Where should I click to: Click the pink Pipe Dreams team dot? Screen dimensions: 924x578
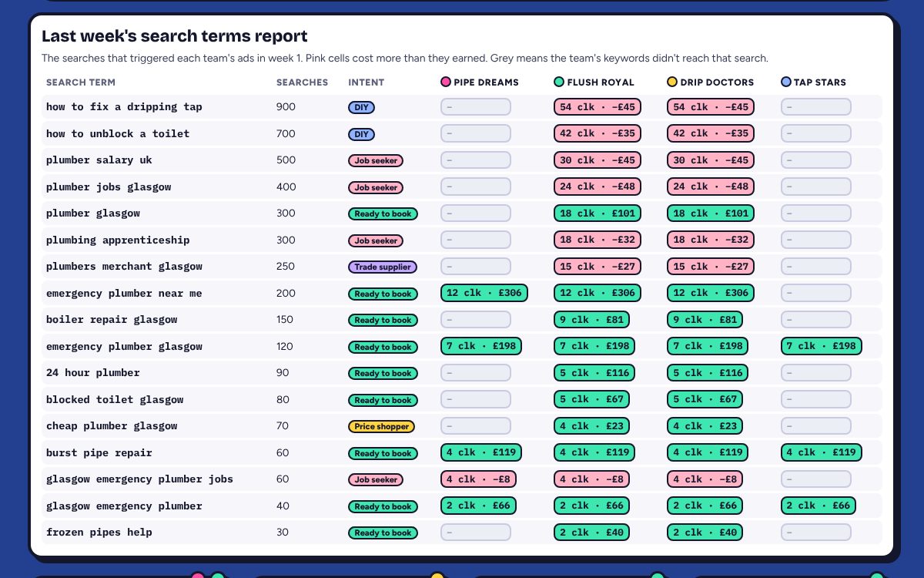[445, 82]
